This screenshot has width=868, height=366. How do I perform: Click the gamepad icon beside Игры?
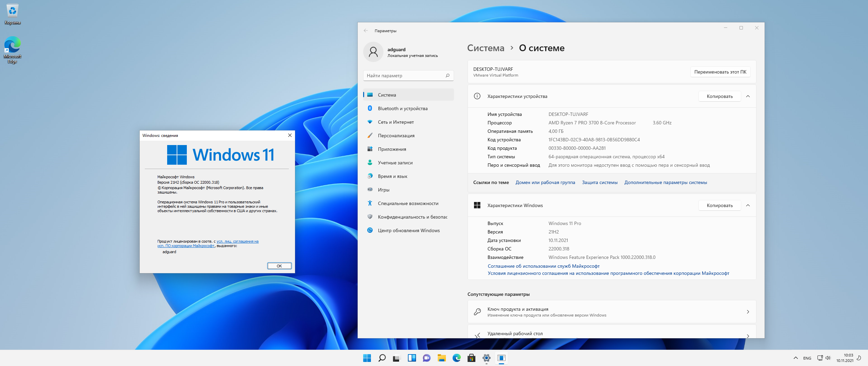tap(370, 190)
